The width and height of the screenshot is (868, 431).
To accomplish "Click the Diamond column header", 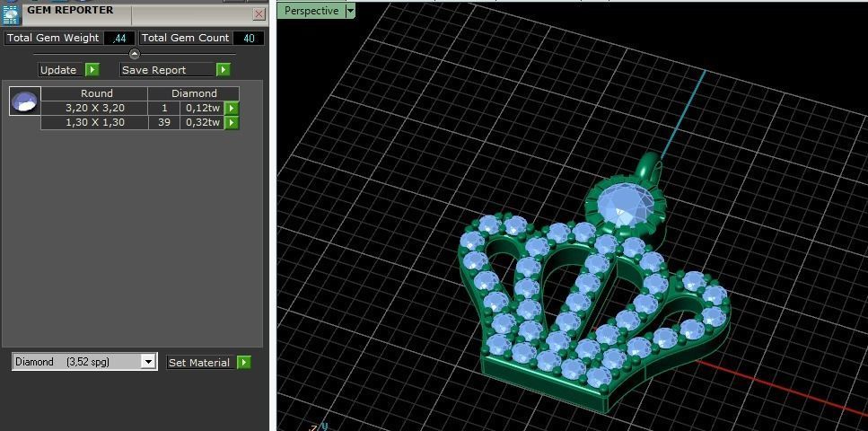I will tap(194, 93).
